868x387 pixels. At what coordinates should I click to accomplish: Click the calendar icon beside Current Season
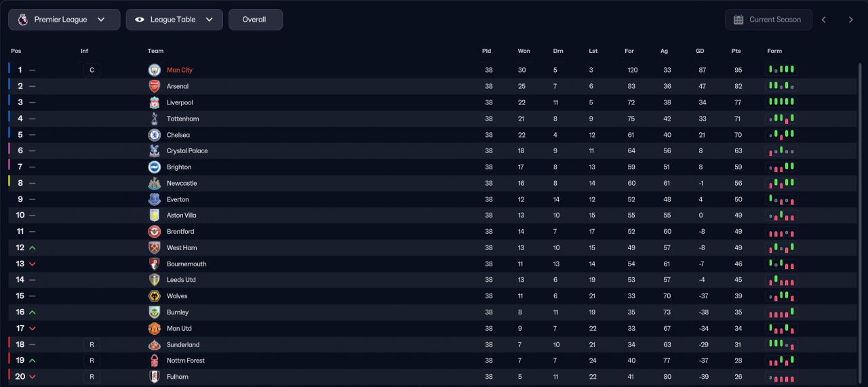(x=738, y=20)
